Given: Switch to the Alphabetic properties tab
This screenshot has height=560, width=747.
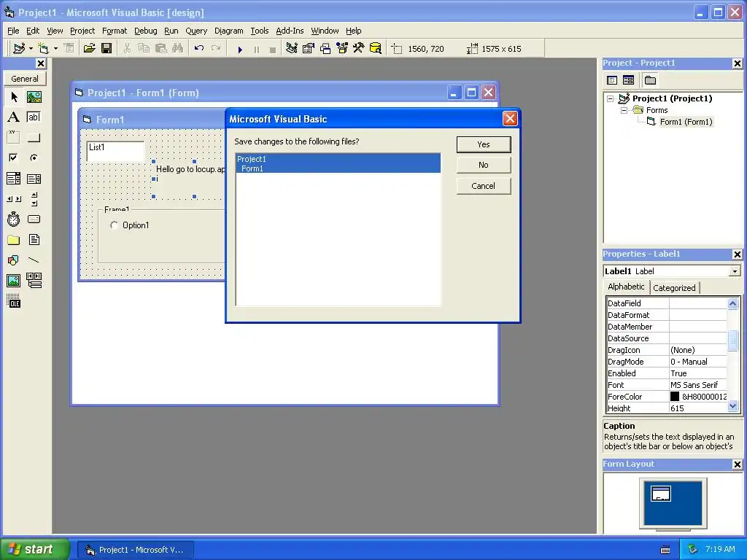Looking at the screenshot, I should pyautogui.click(x=626, y=287).
